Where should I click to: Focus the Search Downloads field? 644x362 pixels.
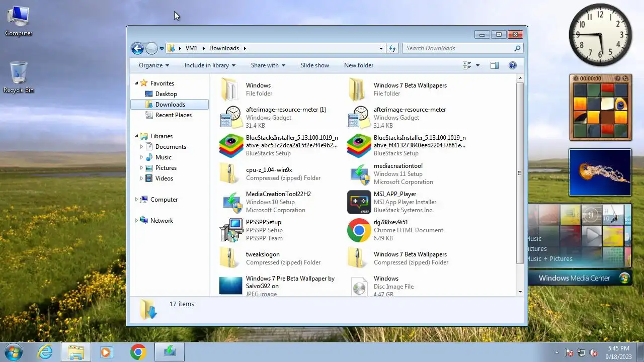pos(458,48)
